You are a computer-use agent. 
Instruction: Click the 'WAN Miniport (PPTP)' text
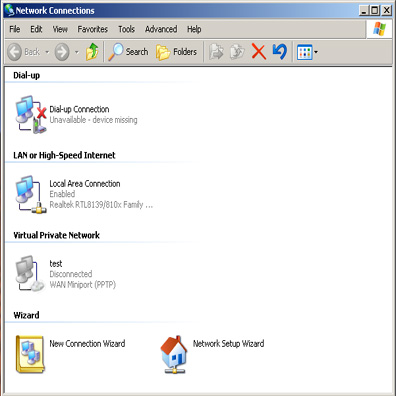click(83, 285)
